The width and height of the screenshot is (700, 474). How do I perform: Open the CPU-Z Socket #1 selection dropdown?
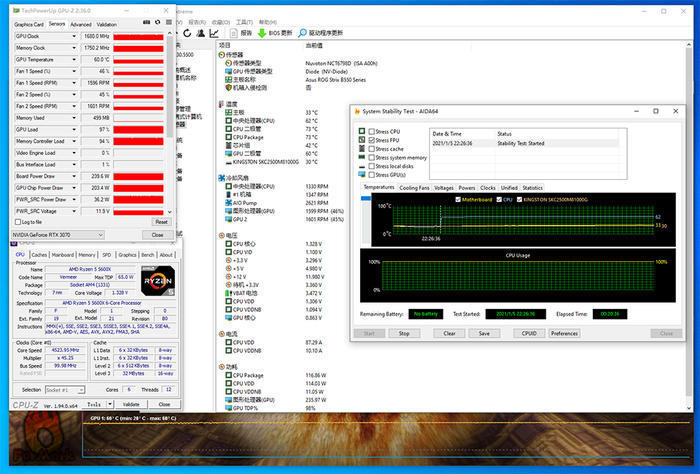click(x=65, y=390)
